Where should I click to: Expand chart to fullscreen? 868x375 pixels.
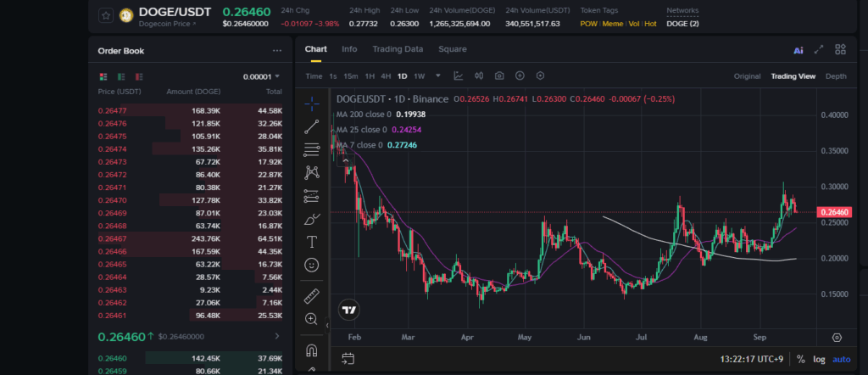coord(819,50)
